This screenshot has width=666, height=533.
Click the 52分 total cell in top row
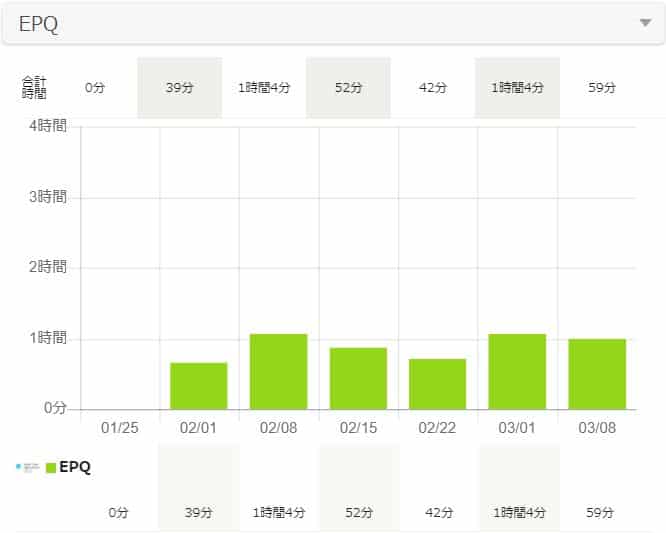pyautogui.click(x=348, y=88)
